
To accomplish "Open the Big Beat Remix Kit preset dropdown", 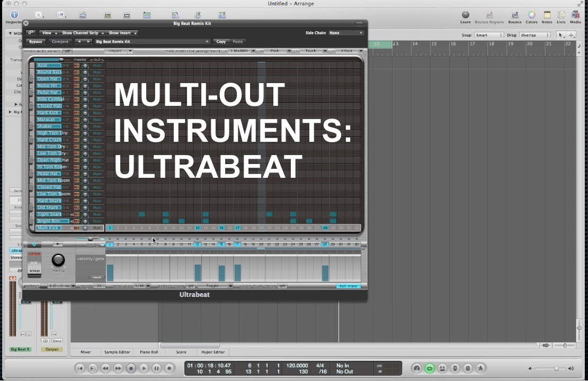I will click(152, 42).
